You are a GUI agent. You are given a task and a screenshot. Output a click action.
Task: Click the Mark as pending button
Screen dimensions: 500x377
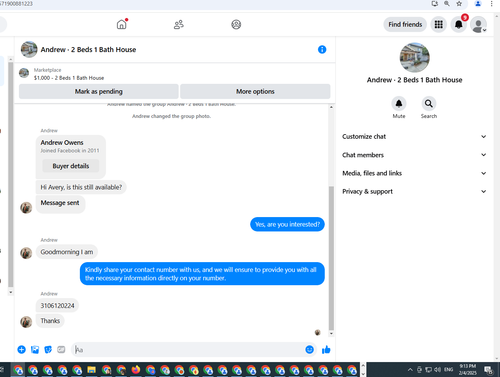[99, 91]
